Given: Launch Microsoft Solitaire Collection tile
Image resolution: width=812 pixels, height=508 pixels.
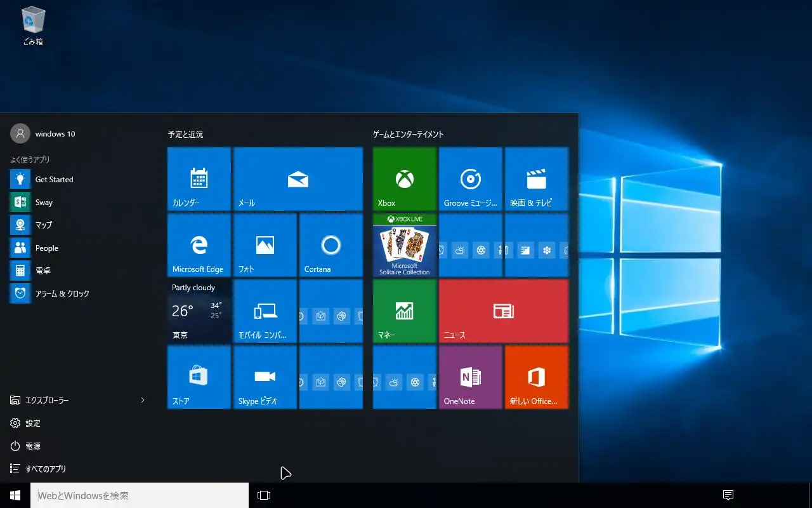Looking at the screenshot, I should coord(405,245).
